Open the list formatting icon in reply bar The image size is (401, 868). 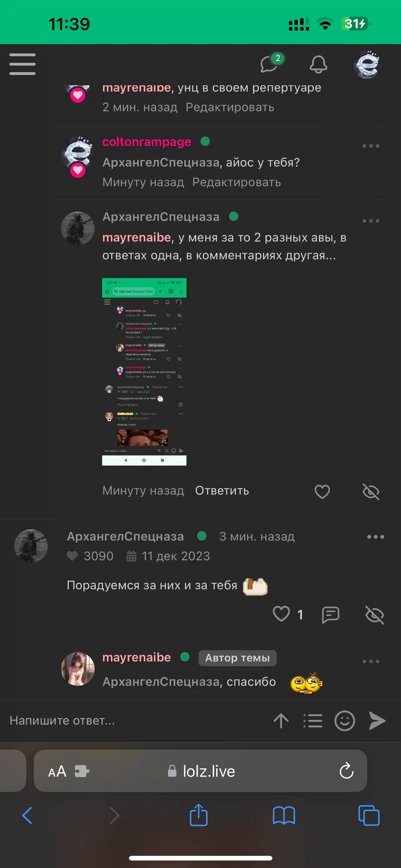pyautogui.click(x=313, y=721)
